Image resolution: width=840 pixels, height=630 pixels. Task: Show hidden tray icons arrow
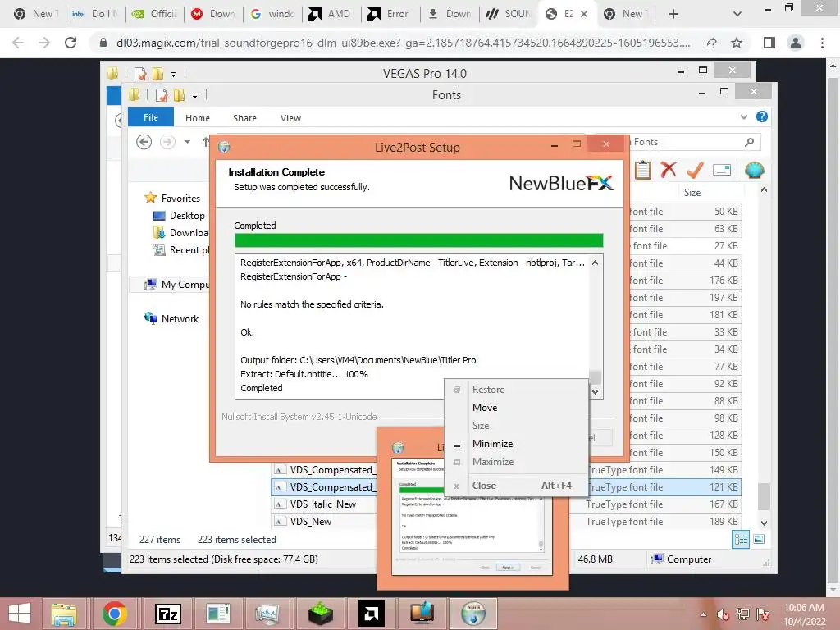(703, 614)
